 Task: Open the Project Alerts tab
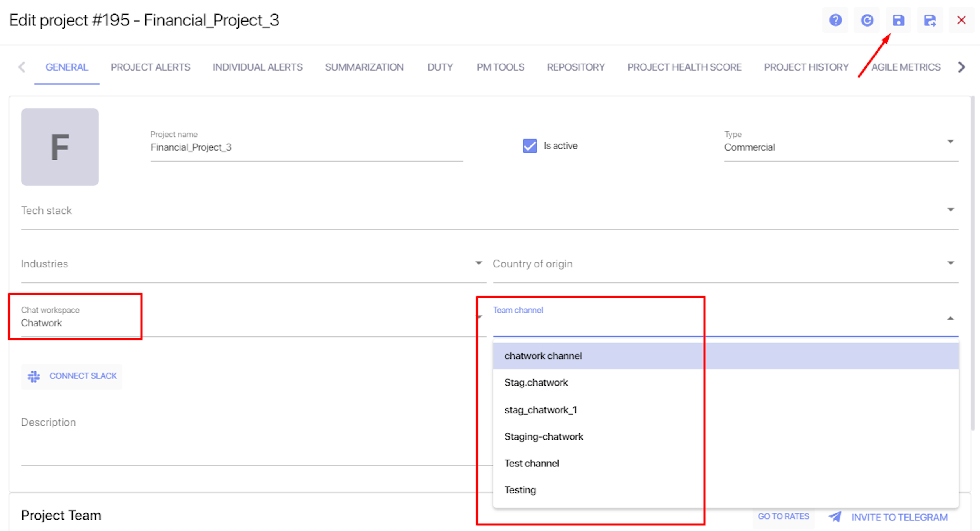(x=151, y=67)
